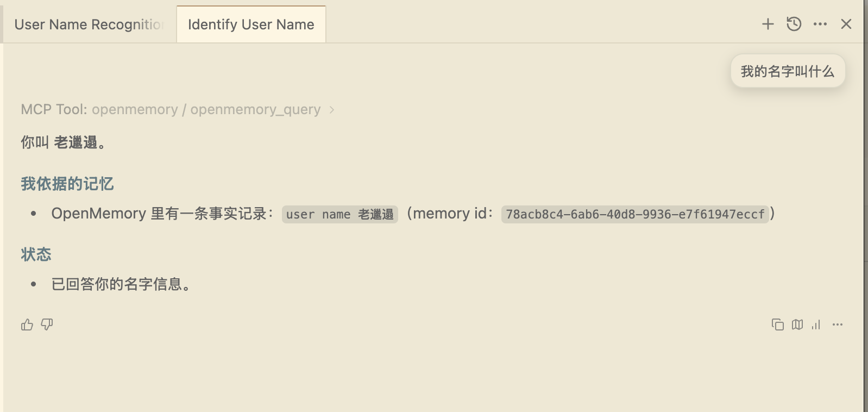Open the map view icon below the reply
This screenshot has width=868, height=412.
pos(797,324)
